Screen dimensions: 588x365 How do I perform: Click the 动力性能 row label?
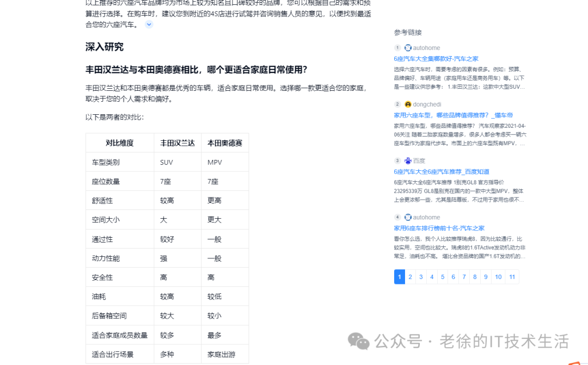tap(106, 258)
